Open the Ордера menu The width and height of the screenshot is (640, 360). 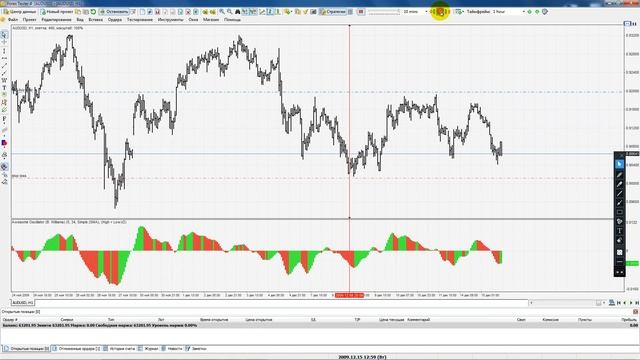tap(115, 20)
